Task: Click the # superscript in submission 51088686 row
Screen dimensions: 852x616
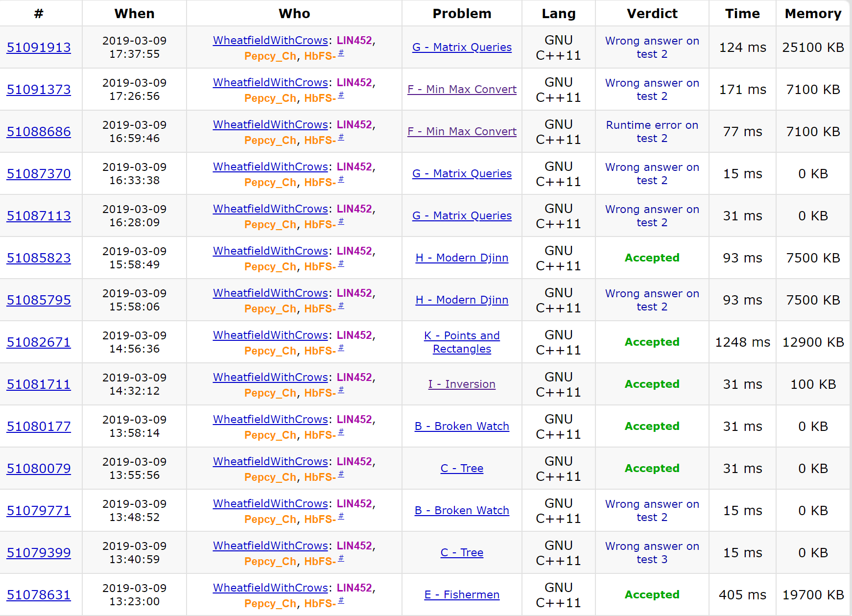Action: click(x=341, y=137)
